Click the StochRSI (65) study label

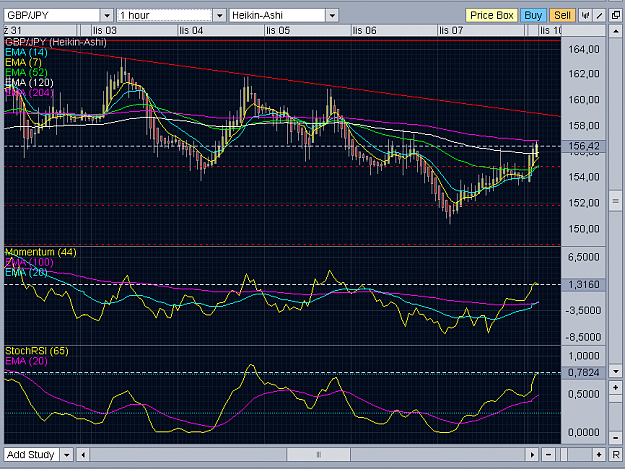pyautogui.click(x=37, y=351)
